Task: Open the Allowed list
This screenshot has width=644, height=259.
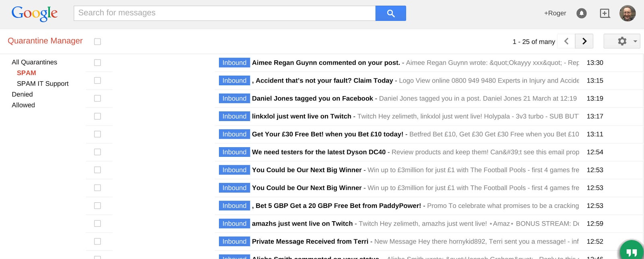Action: pyautogui.click(x=23, y=105)
